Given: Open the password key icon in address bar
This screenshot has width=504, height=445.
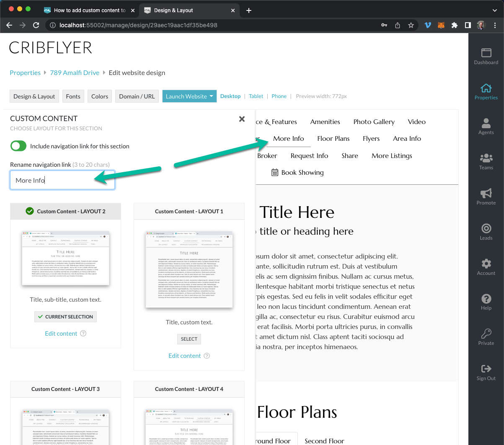Looking at the screenshot, I should click(x=384, y=25).
